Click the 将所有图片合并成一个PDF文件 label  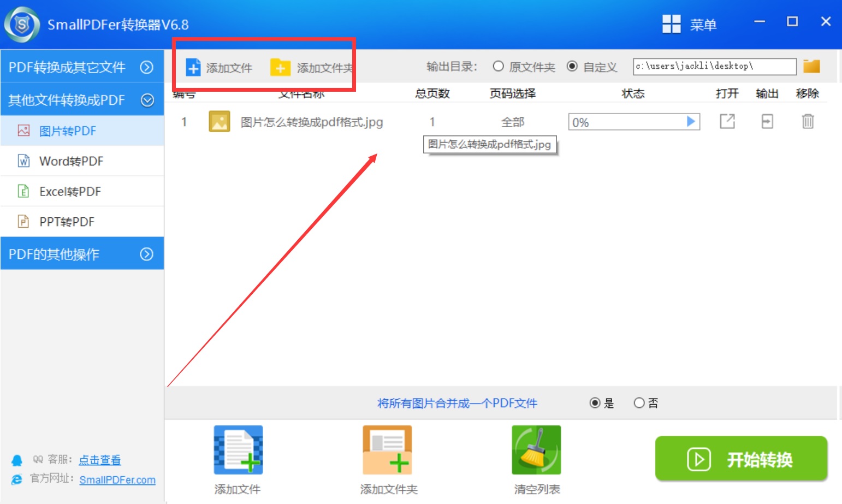tap(458, 403)
